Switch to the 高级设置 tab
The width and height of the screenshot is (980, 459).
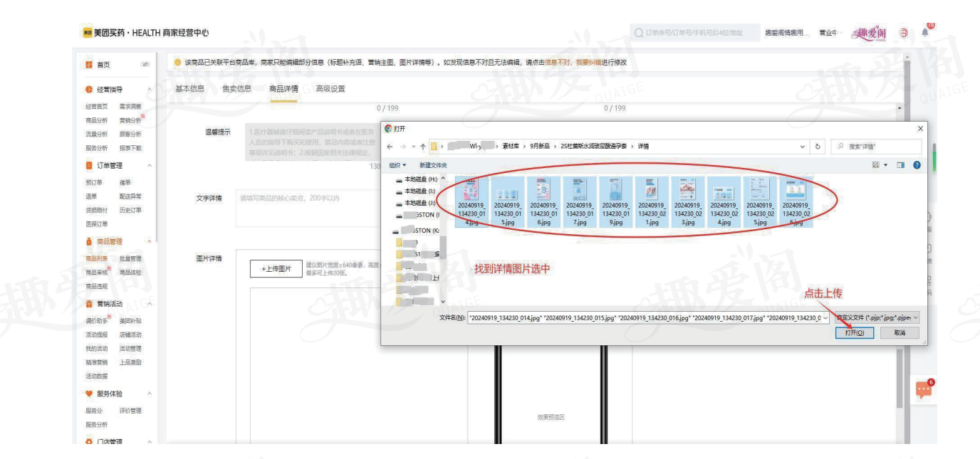[x=330, y=89]
